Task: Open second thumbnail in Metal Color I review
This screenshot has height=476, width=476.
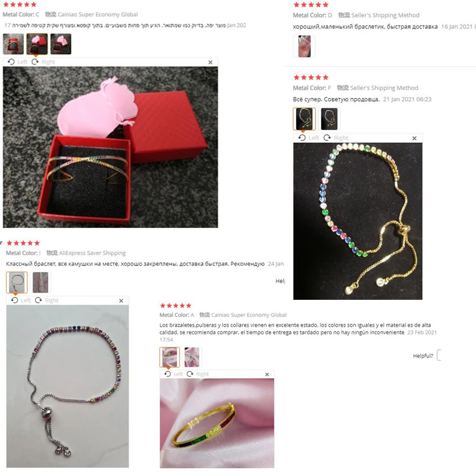Action: click(40, 282)
